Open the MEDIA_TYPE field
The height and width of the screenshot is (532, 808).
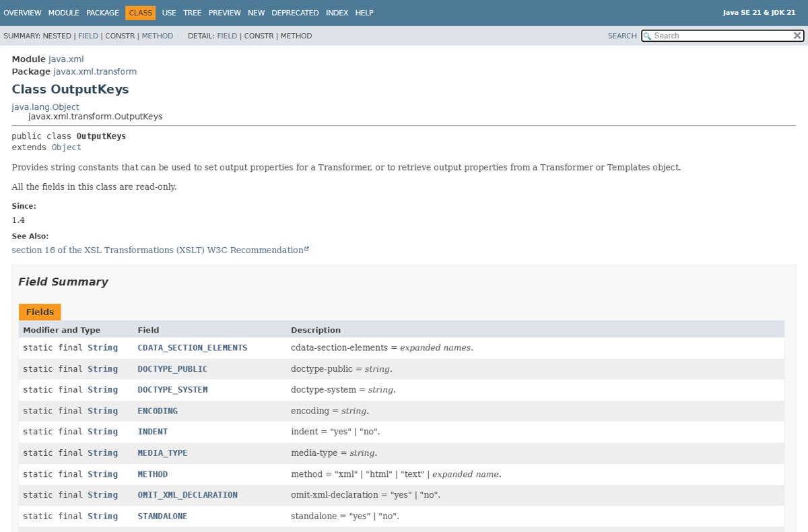click(x=162, y=453)
